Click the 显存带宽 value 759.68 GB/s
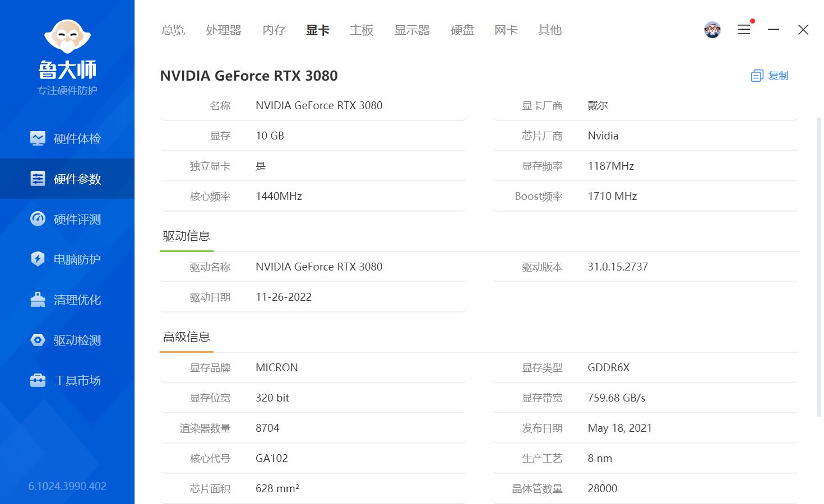824x504 pixels. point(617,398)
